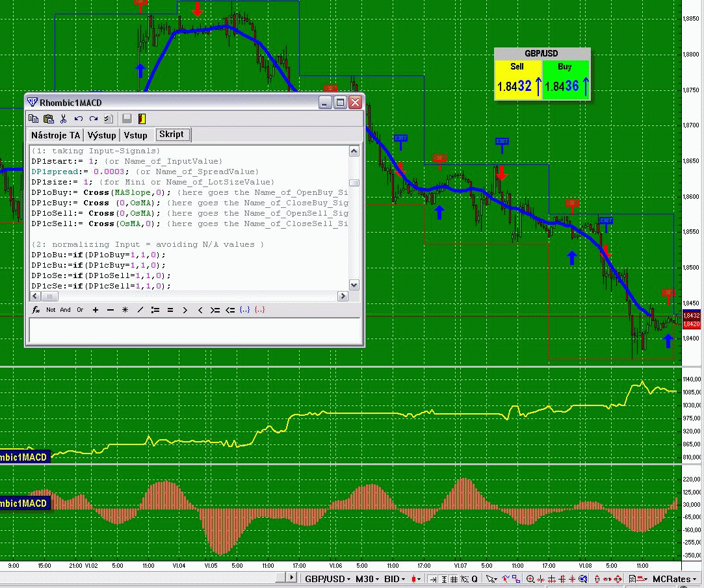Undo the last script edit
Screen dimensions: 704x588
tap(79, 119)
